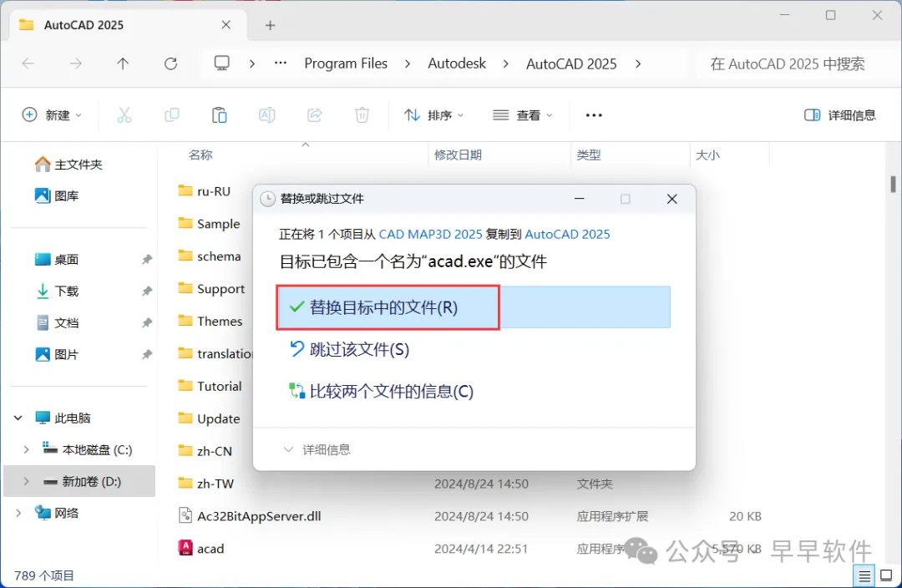Open the New dropdown menu
Screen dimensions: 902x588
coord(52,115)
